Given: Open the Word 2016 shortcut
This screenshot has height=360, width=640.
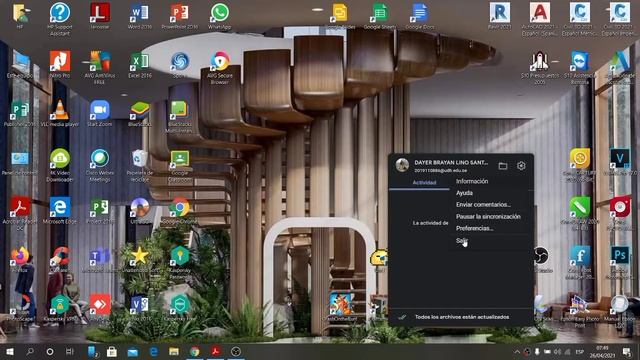Looking at the screenshot, I should click(140, 16).
